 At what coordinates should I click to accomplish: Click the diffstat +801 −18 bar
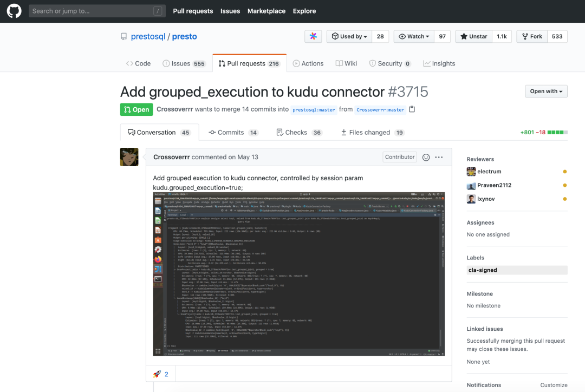click(x=544, y=133)
